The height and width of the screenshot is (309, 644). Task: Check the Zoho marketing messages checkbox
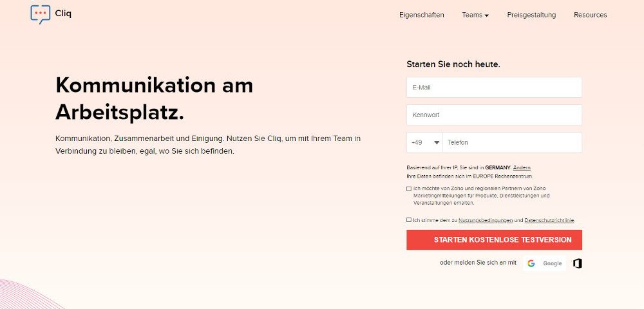(409, 189)
